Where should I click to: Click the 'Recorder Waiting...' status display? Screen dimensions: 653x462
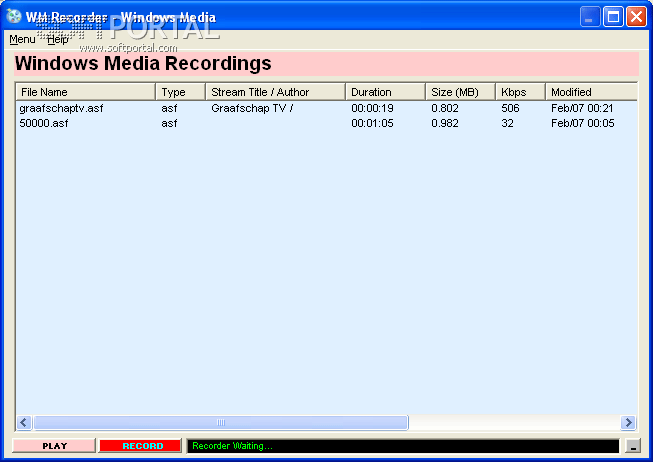coord(403,446)
